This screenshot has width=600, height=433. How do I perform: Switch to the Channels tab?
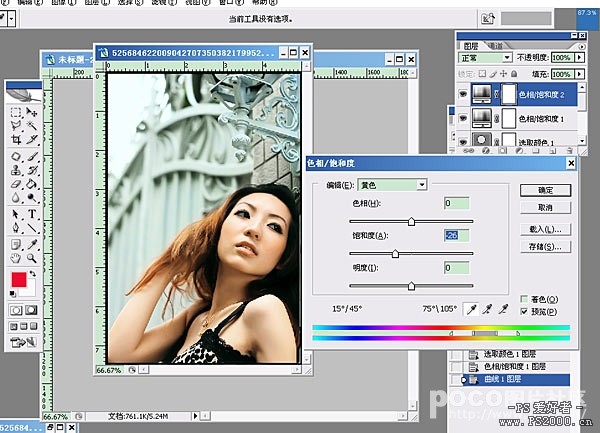496,46
